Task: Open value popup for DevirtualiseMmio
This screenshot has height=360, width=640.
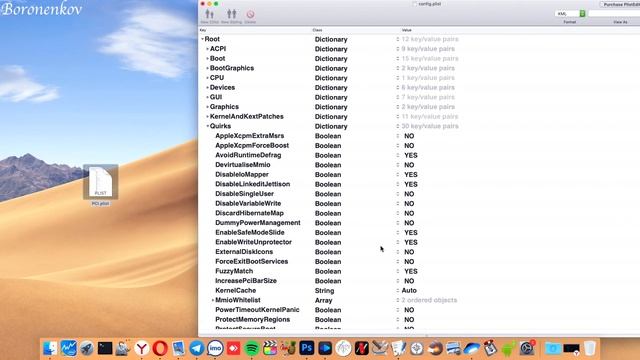Action: pos(398,165)
